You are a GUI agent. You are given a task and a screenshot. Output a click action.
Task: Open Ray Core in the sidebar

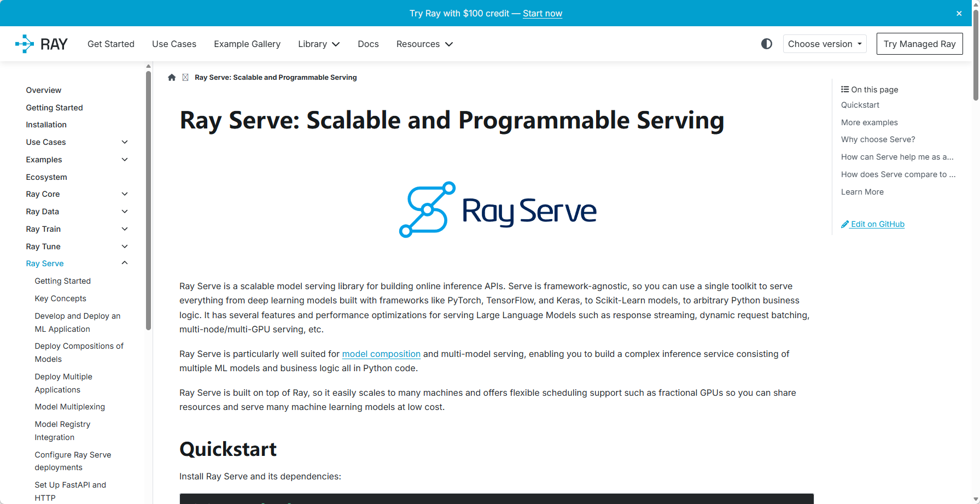coord(43,194)
